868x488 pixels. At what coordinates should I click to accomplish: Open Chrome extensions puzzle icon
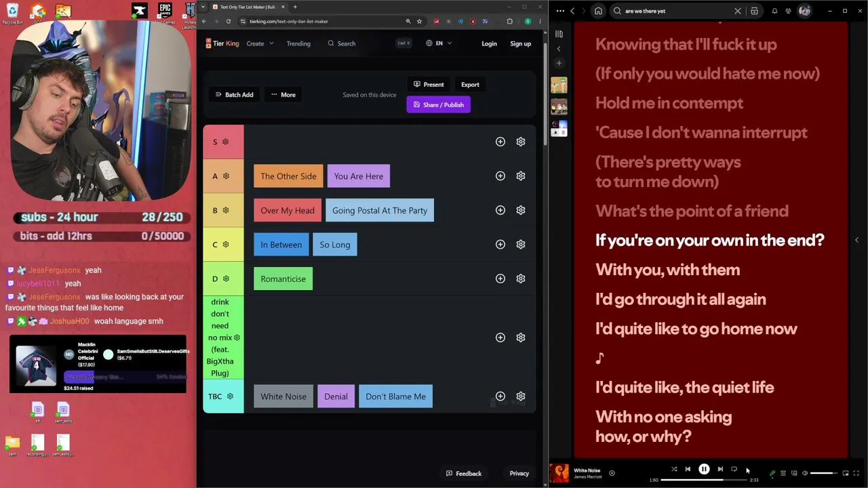coord(510,21)
